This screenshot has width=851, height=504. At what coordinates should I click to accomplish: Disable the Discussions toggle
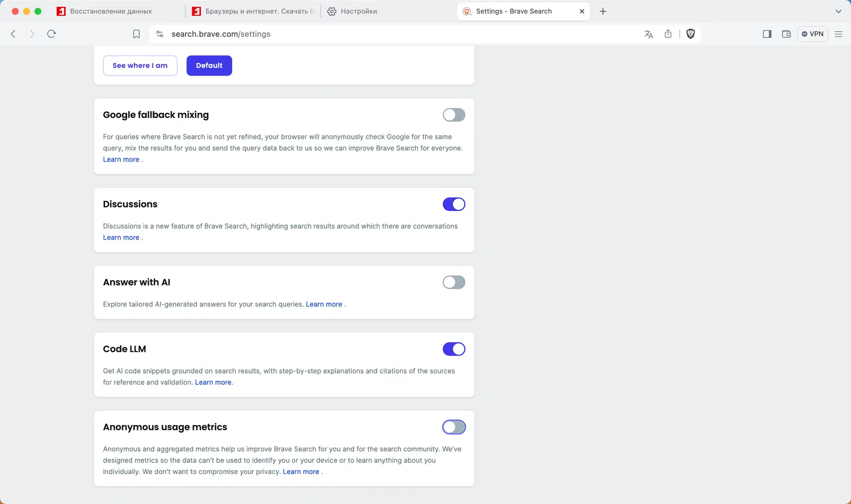click(x=454, y=204)
